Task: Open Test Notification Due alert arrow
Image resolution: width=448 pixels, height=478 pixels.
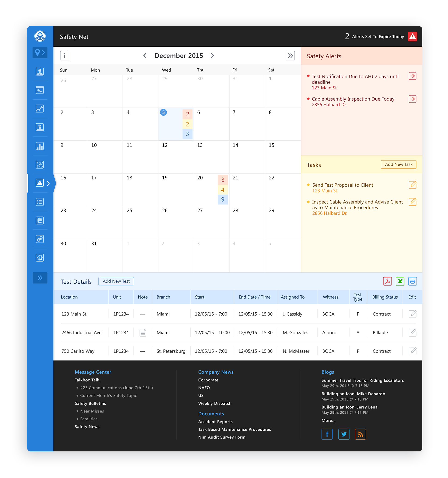Action: coord(412,76)
